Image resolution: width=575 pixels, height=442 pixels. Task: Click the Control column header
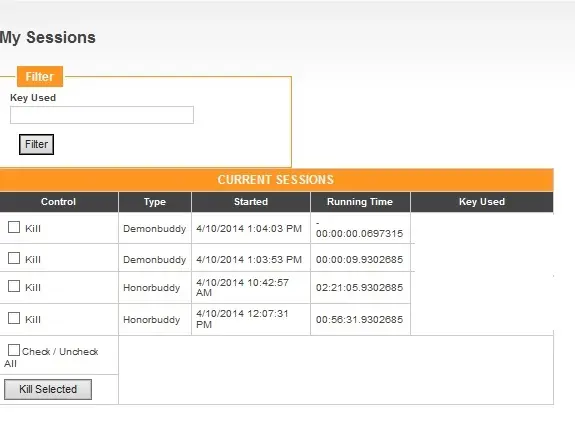tap(59, 202)
